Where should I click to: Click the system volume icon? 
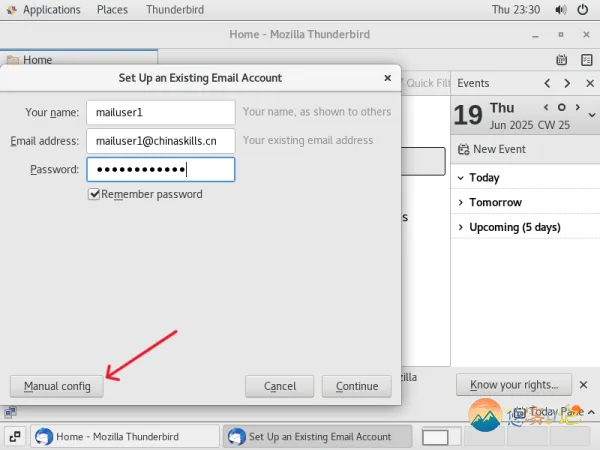click(x=557, y=9)
